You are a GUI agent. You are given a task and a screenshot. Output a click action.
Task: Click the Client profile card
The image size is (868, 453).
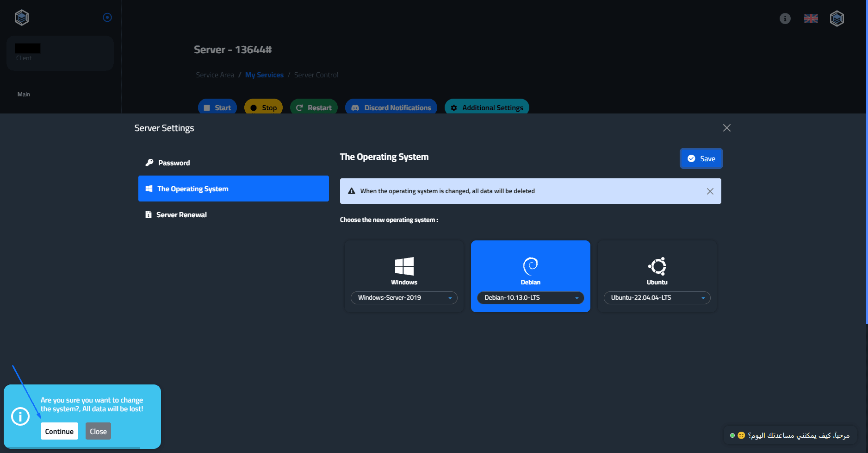click(x=60, y=53)
